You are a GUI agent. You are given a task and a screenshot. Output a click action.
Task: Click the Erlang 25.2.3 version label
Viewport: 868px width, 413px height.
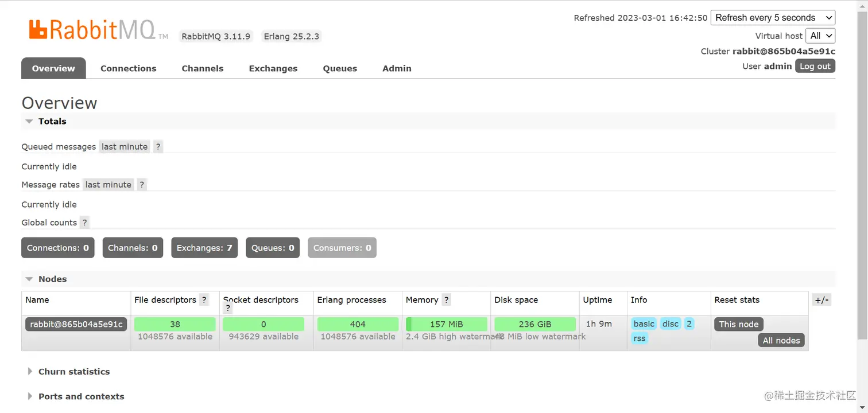[x=292, y=36]
